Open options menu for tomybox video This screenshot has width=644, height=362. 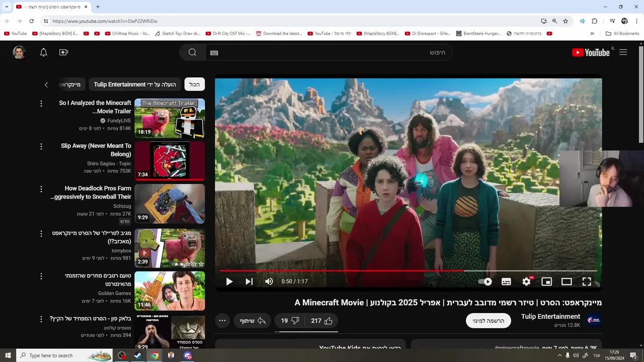(x=41, y=234)
